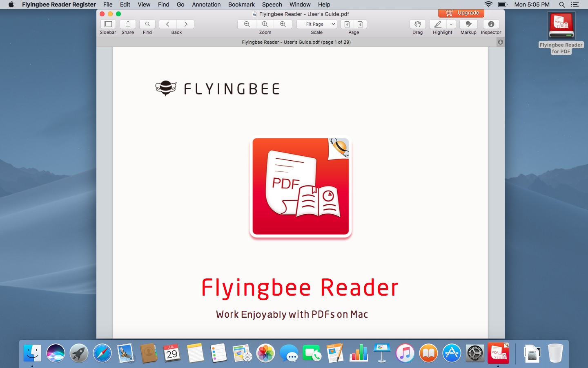Open the Annotation menu
This screenshot has height=368, width=588.
click(x=206, y=4)
